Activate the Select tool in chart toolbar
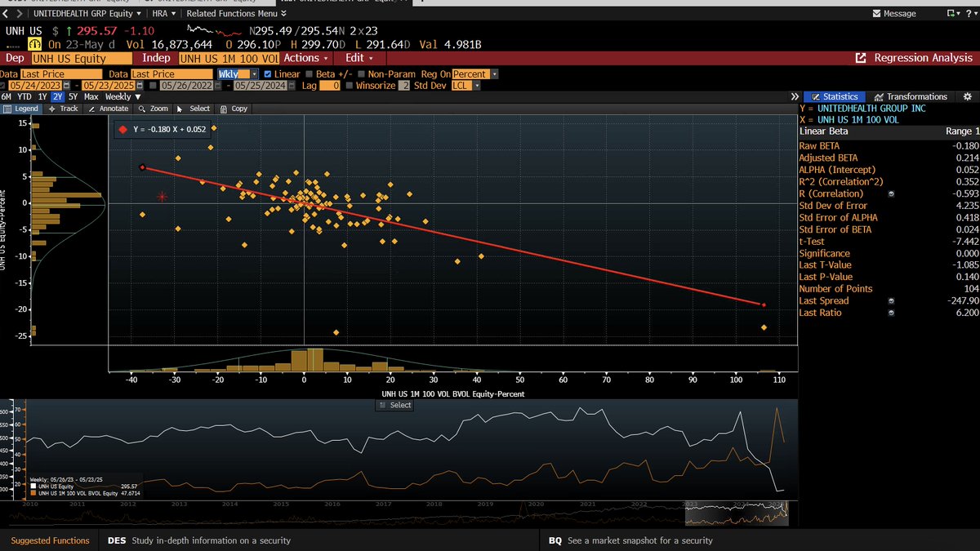The width and height of the screenshot is (980, 551). click(194, 109)
